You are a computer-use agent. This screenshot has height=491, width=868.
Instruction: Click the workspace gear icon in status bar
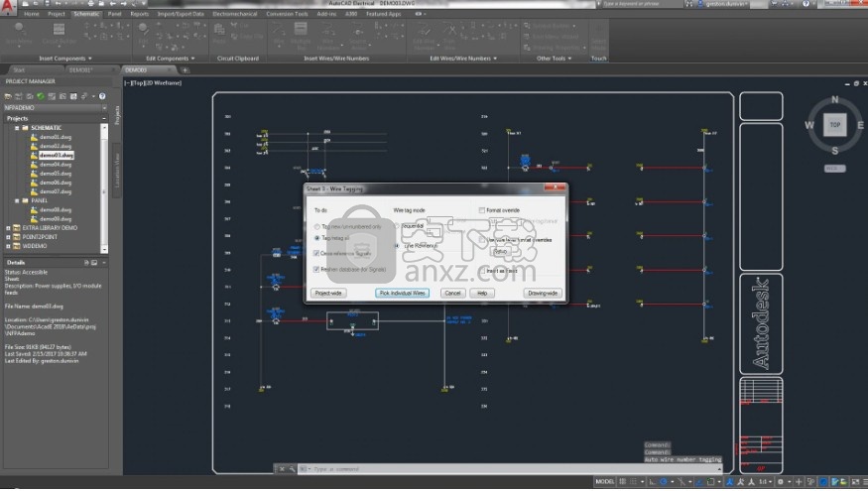pyautogui.click(x=781, y=482)
